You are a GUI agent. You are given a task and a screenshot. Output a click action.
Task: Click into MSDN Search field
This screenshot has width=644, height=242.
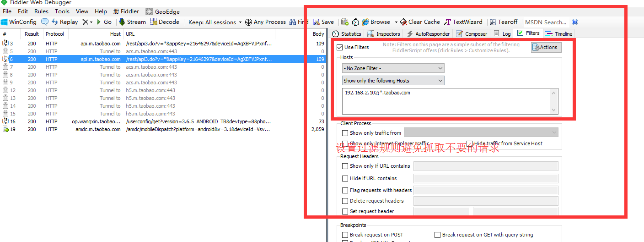tap(546, 22)
